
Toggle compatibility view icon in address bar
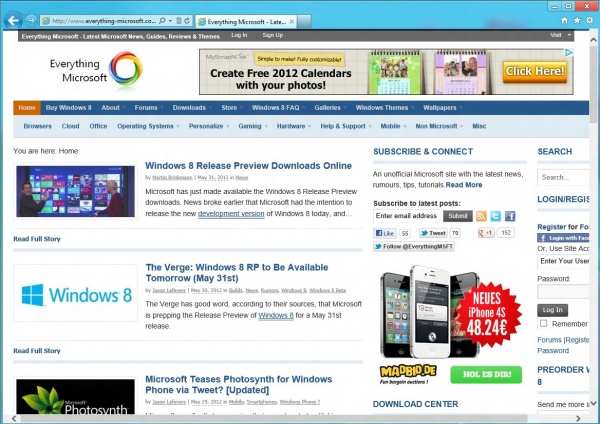(179, 21)
